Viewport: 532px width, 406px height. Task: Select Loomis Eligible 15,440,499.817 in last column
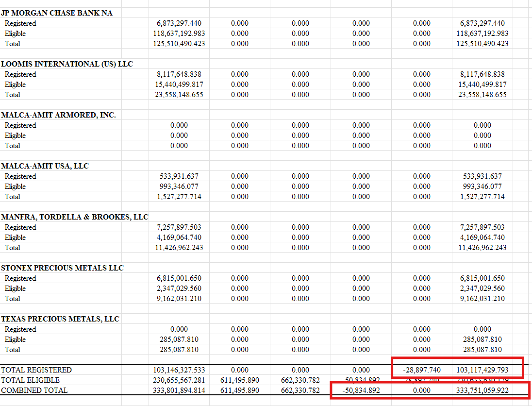482,84
